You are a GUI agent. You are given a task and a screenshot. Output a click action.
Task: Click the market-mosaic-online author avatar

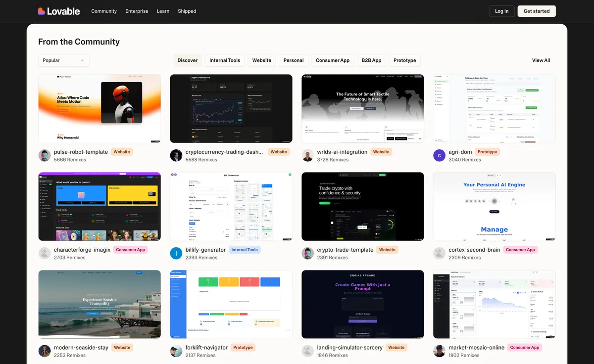coord(440,351)
